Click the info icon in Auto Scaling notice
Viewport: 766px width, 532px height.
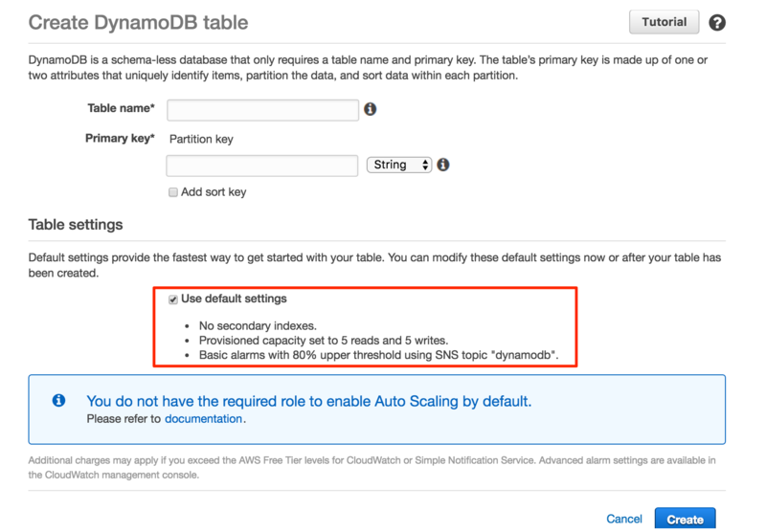(x=58, y=400)
